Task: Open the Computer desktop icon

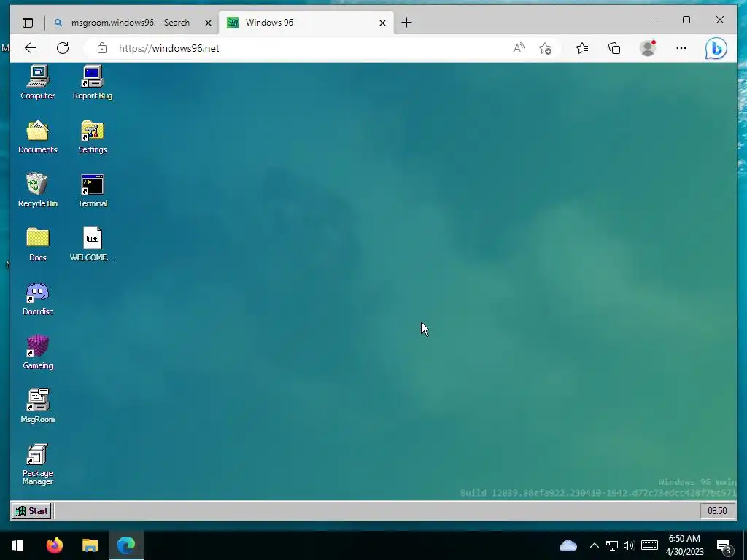Action: point(38,82)
